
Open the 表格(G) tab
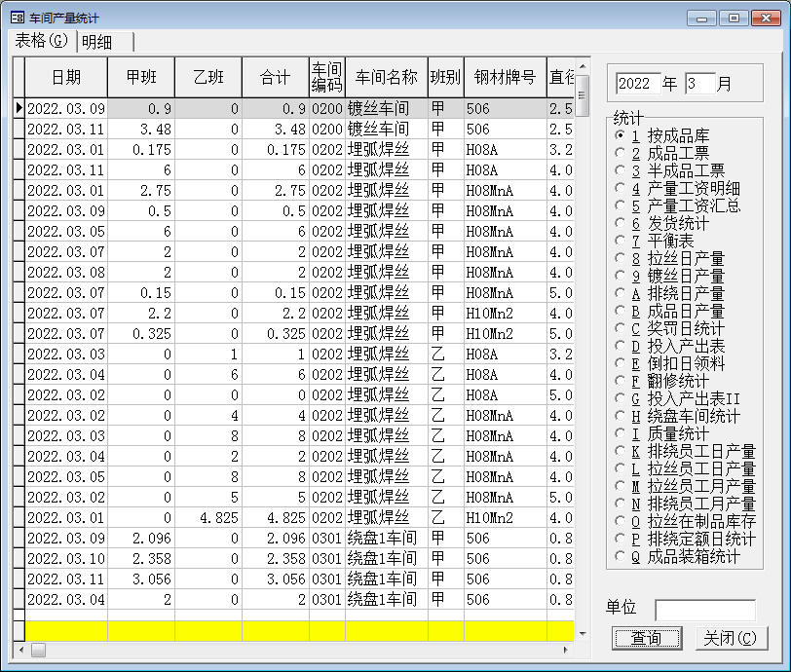point(42,41)
